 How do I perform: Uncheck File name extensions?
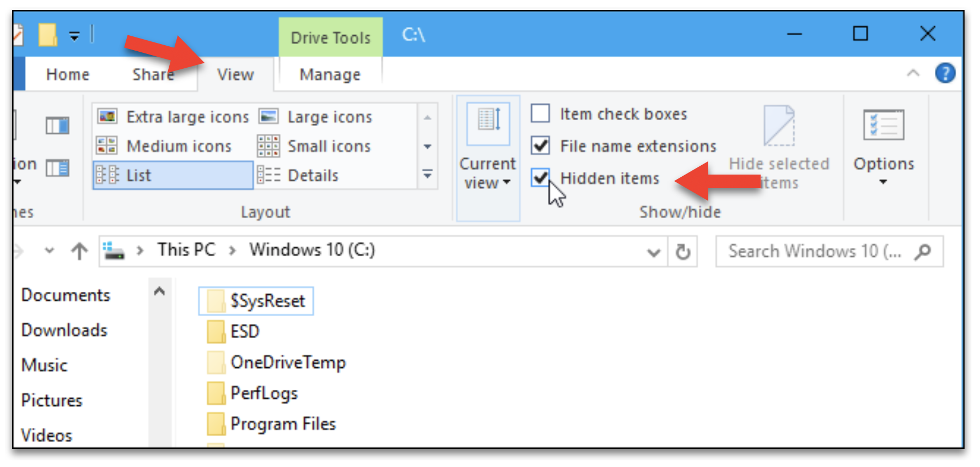540,145
